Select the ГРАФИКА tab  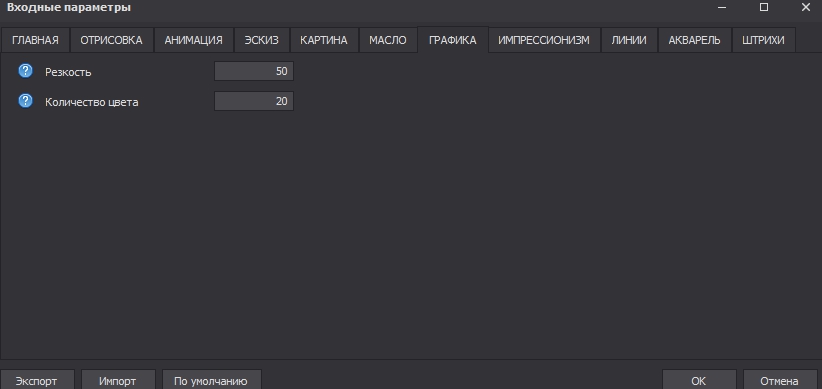(453, 40)
